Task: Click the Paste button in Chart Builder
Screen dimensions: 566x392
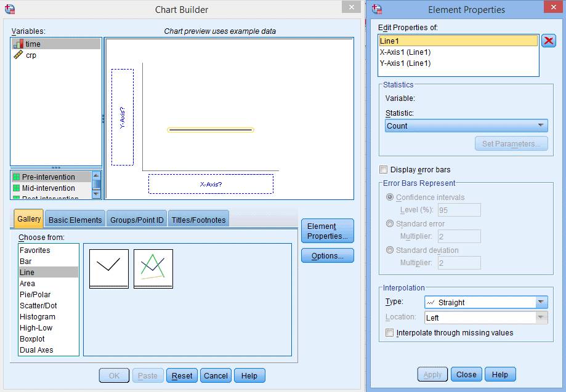Action: click(148, 375)
